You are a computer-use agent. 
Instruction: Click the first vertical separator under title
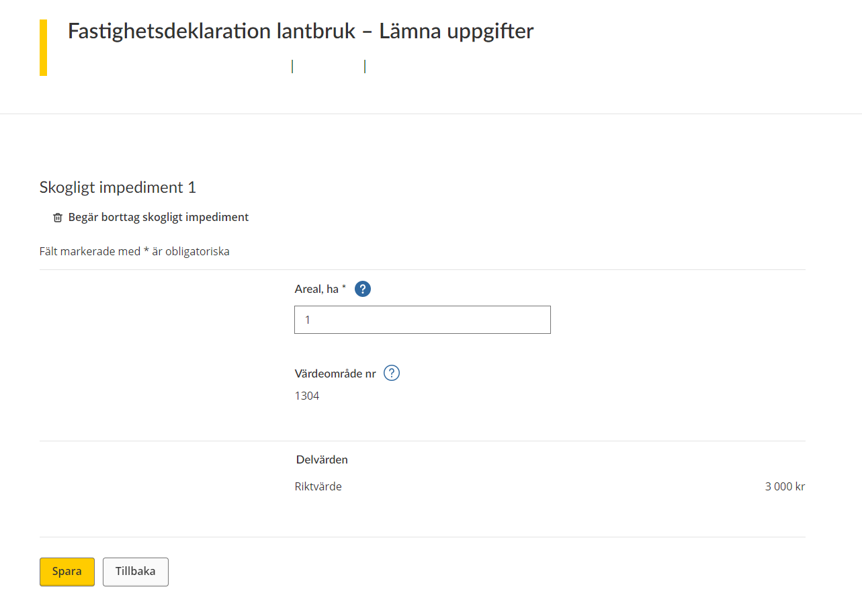pos(292,67)
